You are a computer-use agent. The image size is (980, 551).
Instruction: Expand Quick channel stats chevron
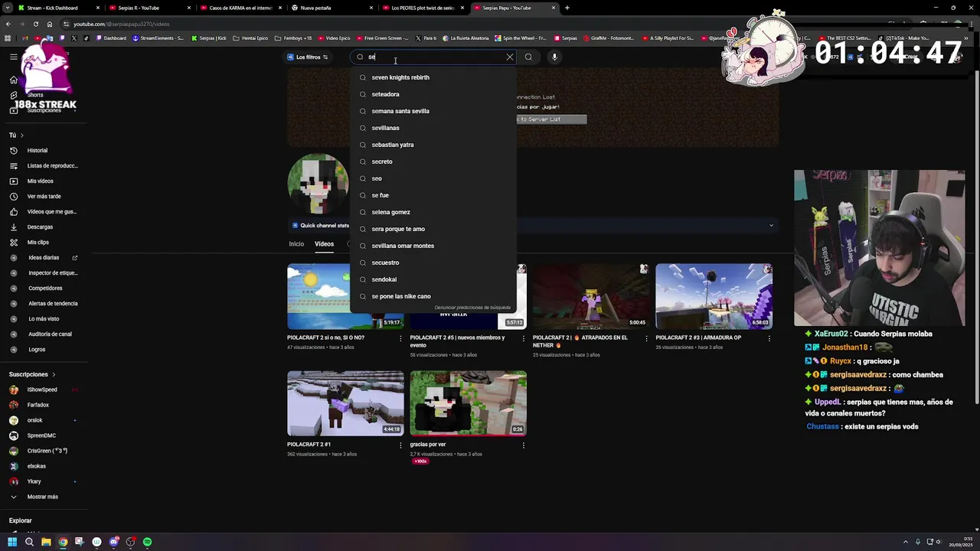[771, 226]
